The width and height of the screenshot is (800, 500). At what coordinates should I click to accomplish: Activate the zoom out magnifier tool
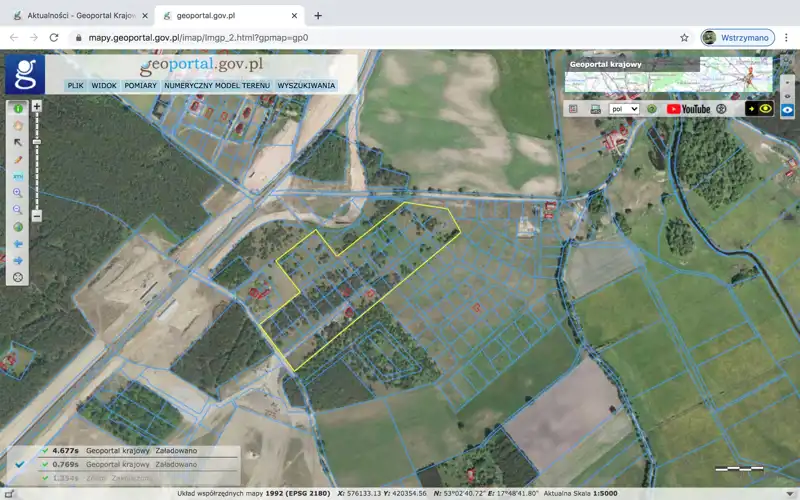[x=17, y=209]
